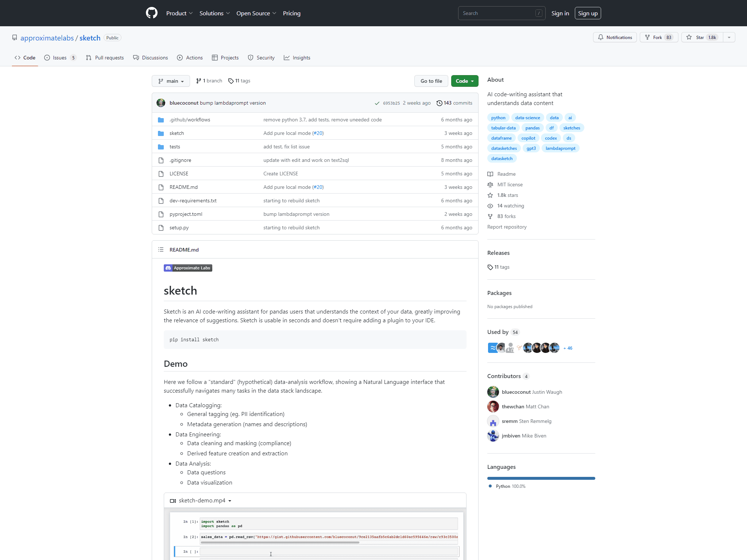View the 143 commits link
The height and width of the screenshot is (560, 747).
454,103
